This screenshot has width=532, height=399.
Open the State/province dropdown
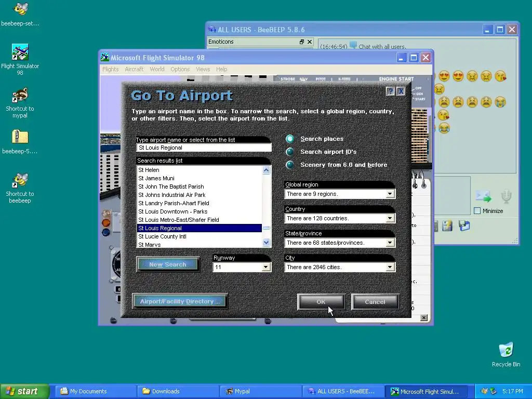(390, 243)
